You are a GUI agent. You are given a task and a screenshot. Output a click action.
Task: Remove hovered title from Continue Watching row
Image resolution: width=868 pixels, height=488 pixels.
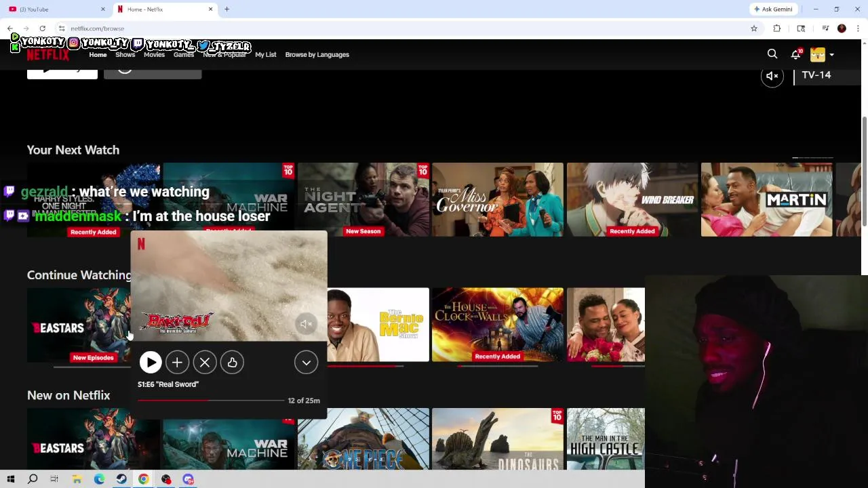coord(205,363)
